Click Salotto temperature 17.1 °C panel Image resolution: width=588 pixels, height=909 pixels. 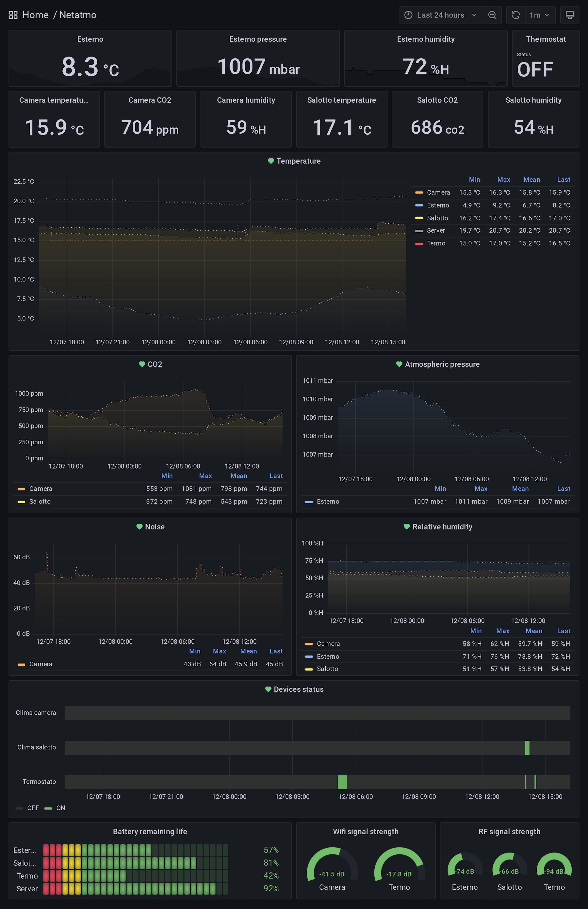[342, 119]
